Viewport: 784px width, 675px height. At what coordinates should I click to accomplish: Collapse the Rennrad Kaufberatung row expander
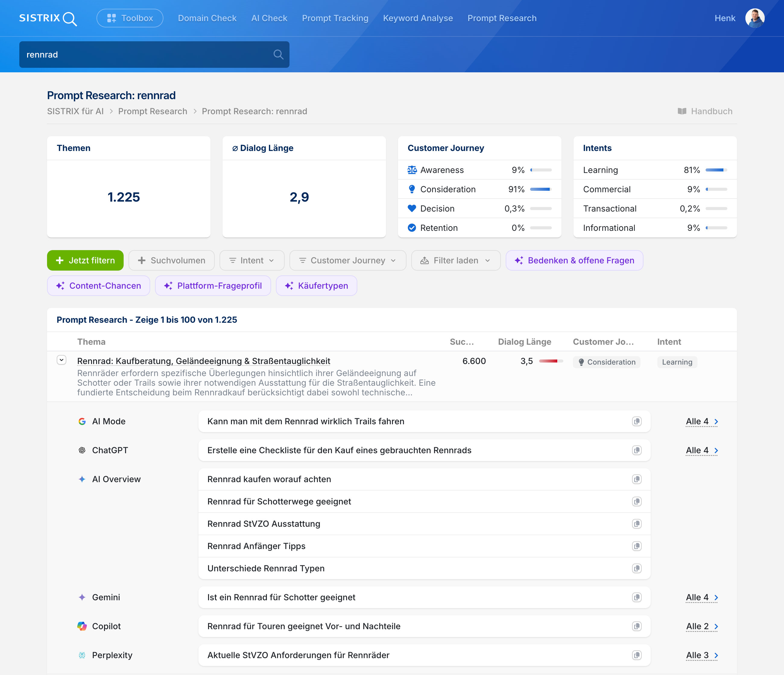pos(62,360)
